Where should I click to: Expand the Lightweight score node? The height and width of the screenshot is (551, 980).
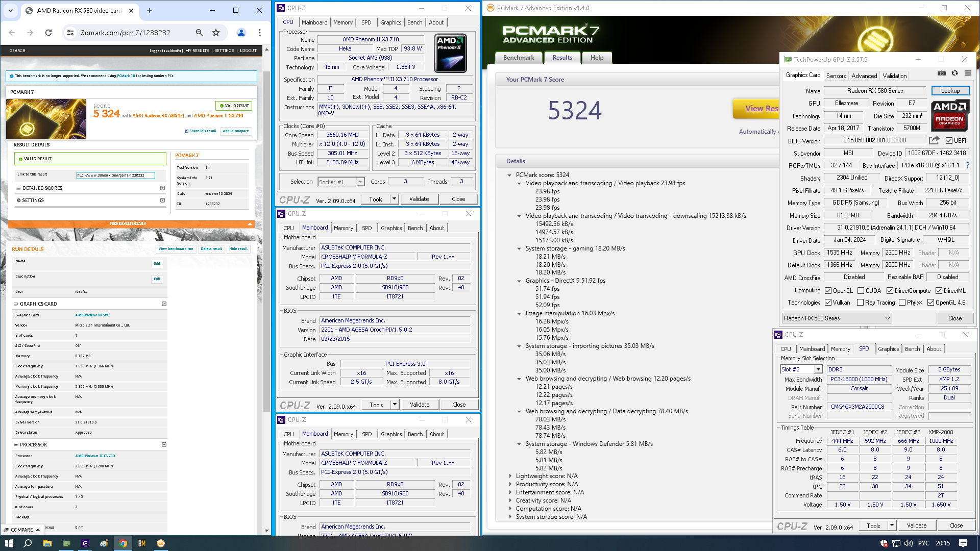[x=510, y=476]
